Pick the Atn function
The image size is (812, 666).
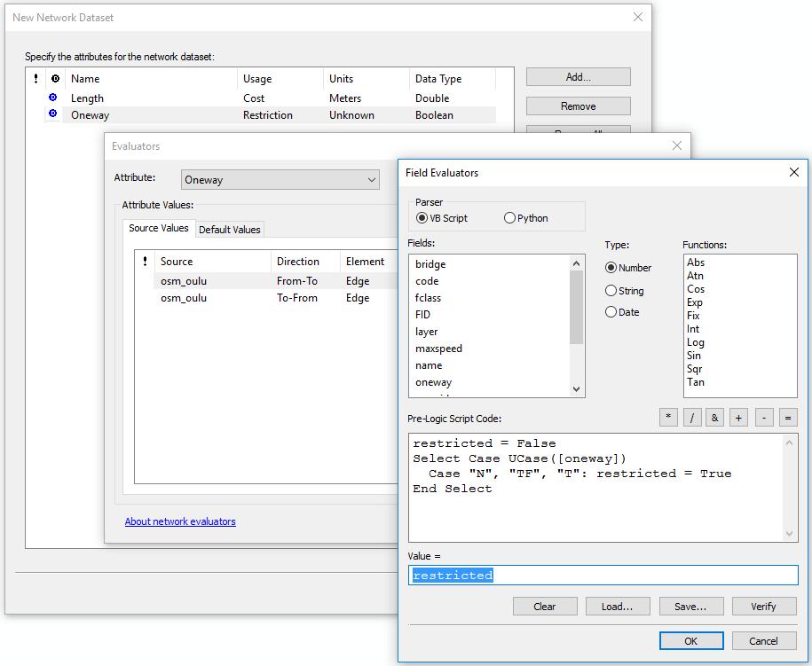tap(696, 276)
